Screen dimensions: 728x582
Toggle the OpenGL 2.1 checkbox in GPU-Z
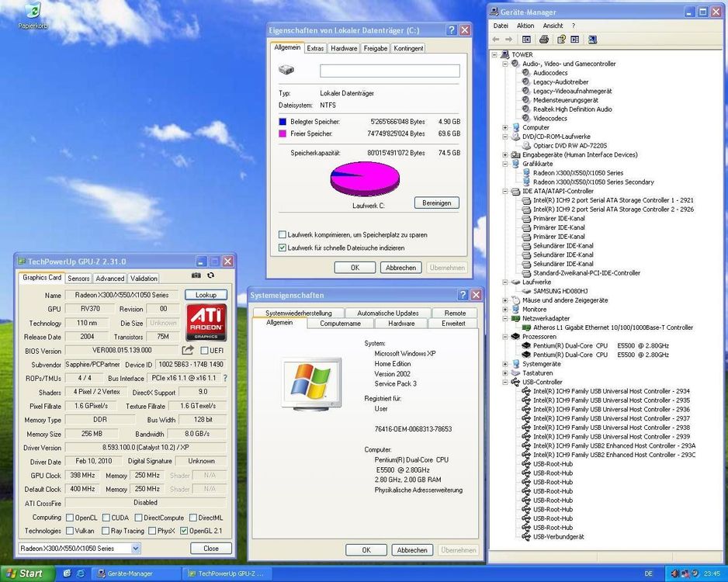click(183, 531)
